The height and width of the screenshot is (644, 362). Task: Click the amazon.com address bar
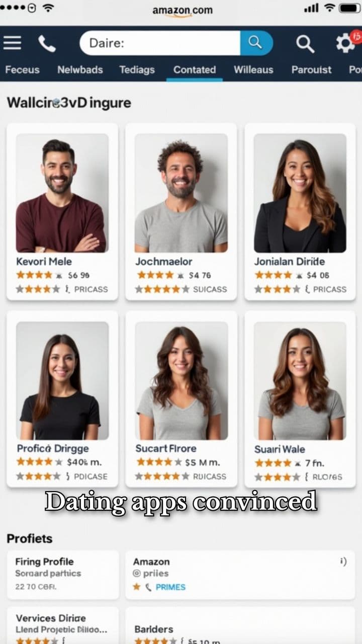click(183, 10)
